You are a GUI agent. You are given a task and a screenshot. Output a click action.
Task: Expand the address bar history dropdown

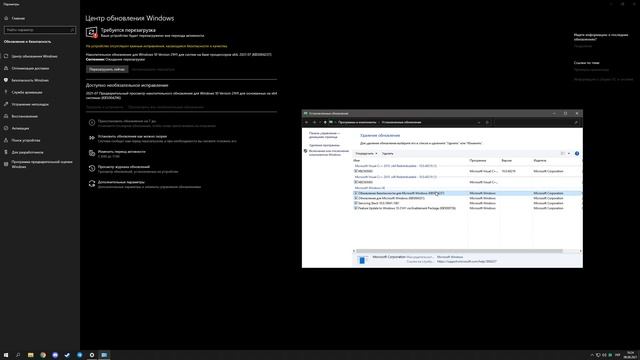point(479,122)
